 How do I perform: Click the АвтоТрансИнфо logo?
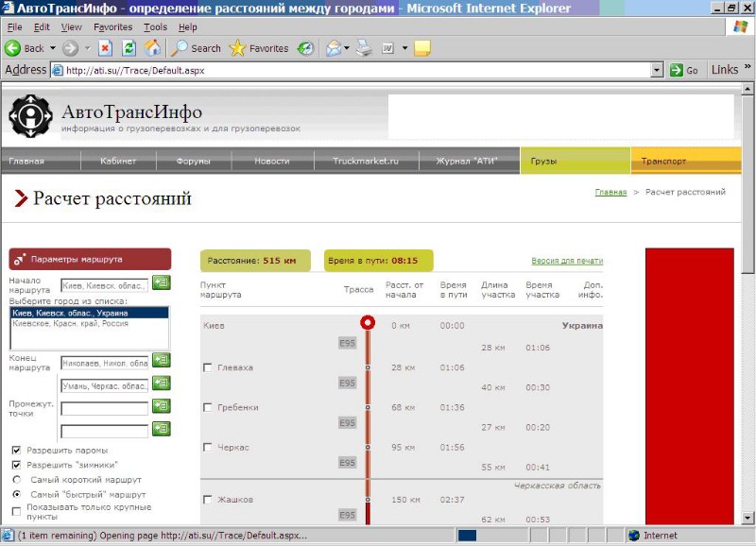tap(30, 116)
